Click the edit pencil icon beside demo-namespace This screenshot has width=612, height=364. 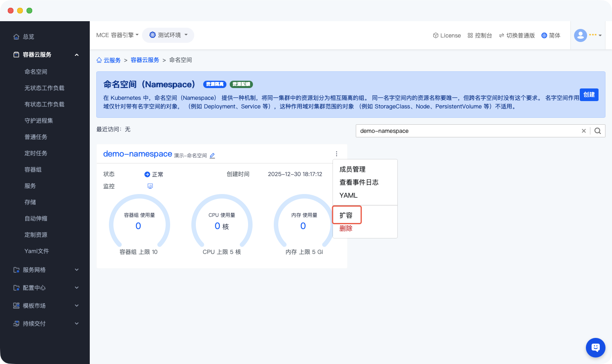tap(212, 156)
